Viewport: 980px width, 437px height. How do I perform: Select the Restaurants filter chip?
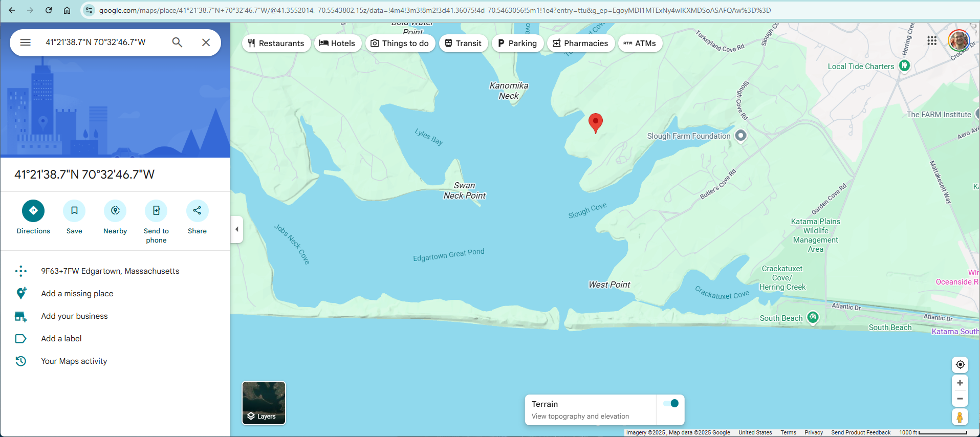[x=276, y=43]
